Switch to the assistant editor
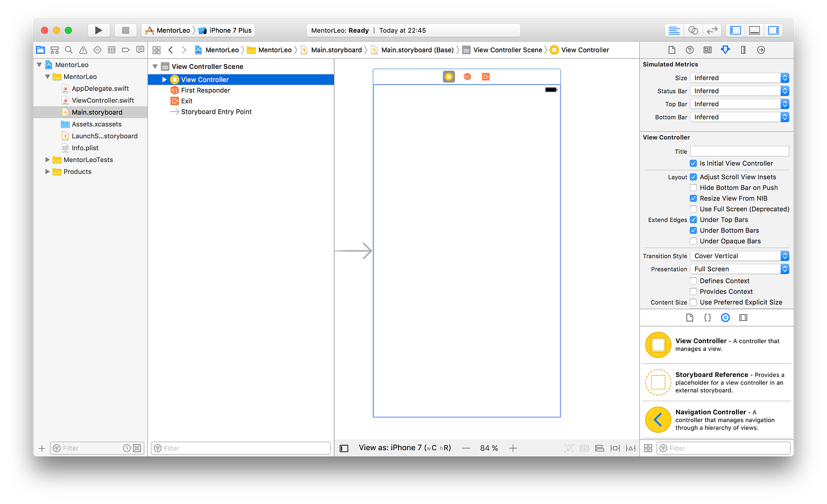Image resolution: width=827 pixels, height=504 pixels. (x=693, y=30)
